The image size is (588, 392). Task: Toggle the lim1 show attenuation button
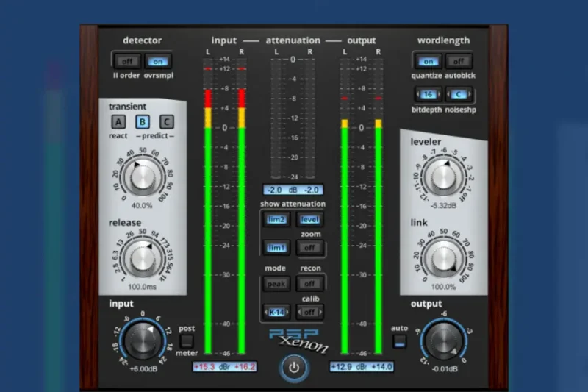click(276, 248)
